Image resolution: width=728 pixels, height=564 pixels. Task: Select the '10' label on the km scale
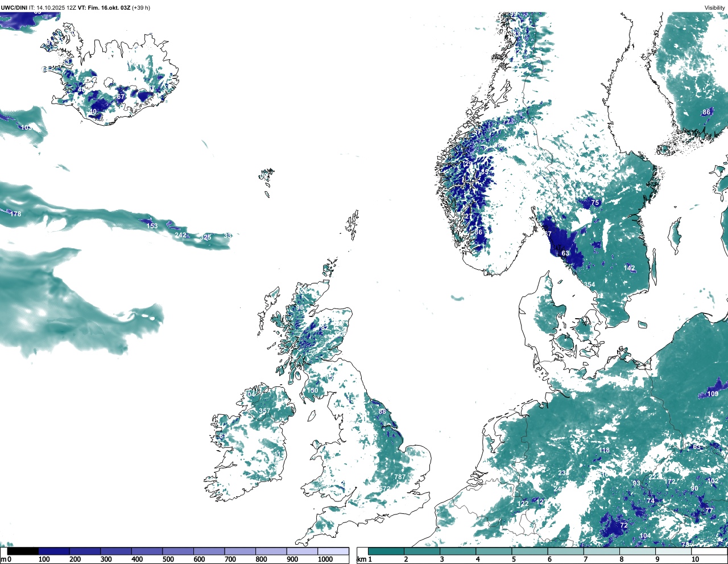(x=695, y=559)
